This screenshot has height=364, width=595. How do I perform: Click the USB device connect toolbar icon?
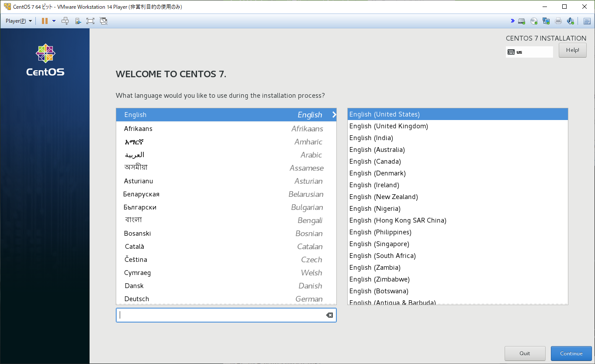(78, 21)
